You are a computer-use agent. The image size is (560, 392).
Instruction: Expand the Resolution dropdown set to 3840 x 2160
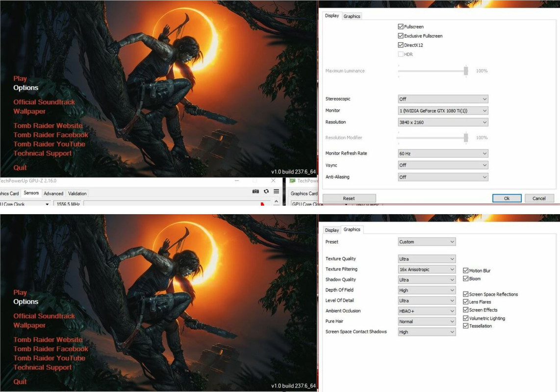(443, 122)
